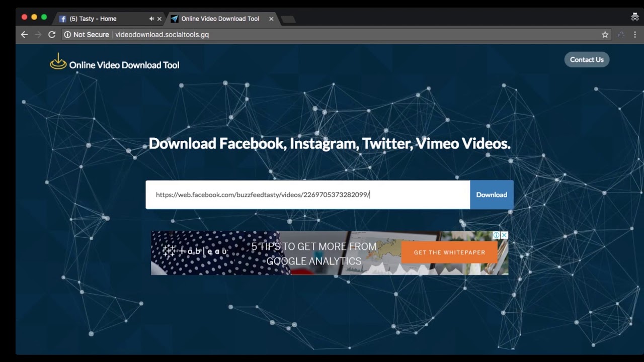Close the Tasty - Home tab
The height and width of the screenshot is (362, 644).
point(159,19)
